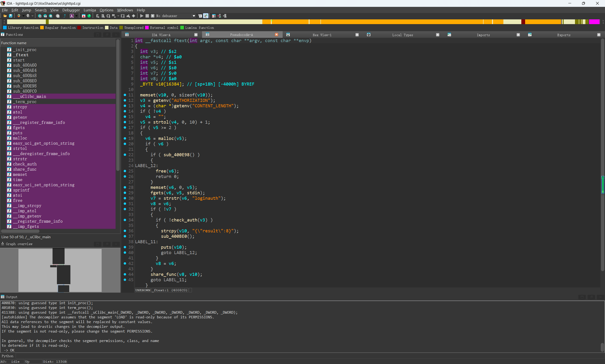The image size is (605, 364).
Task: Expand the Jump forward history dropdown arrow
Action: coord(32,16)
